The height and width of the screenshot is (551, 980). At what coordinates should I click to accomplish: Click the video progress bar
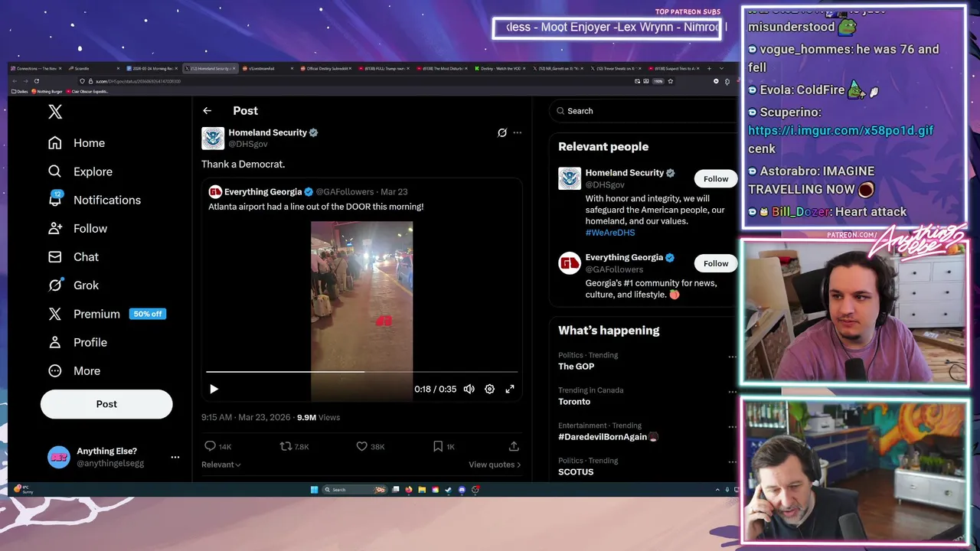[x=361, y=372]
